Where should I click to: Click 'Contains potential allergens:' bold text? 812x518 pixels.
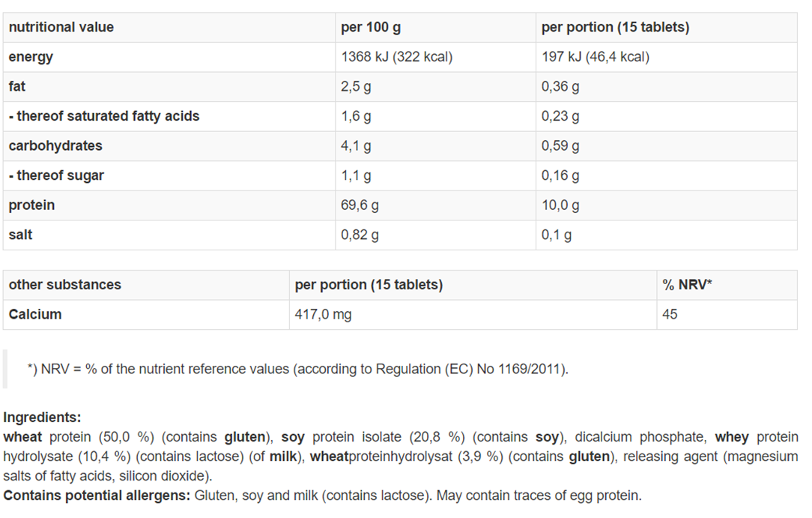pos(97,496)
